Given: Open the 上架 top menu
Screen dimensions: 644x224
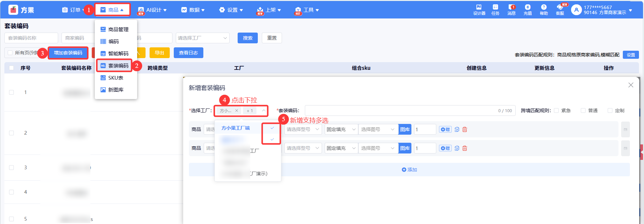Looking at the screenshot, I should click(269, 10).
